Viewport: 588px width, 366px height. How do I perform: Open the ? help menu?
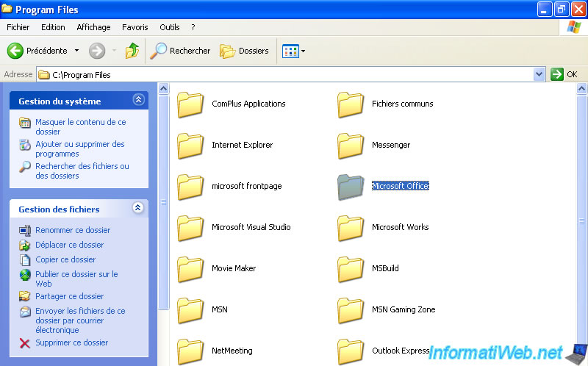(x=193, y=27)
